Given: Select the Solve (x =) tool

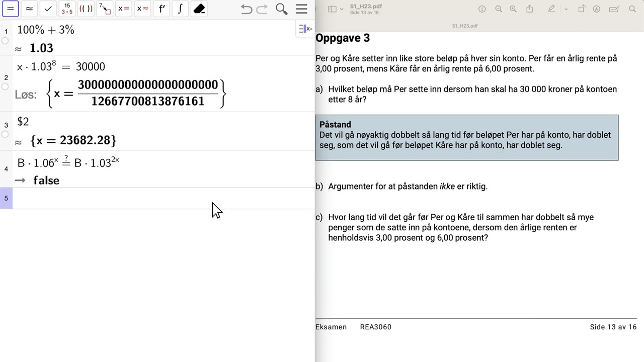Looking at the screenshot, I should tap(124, 9).
